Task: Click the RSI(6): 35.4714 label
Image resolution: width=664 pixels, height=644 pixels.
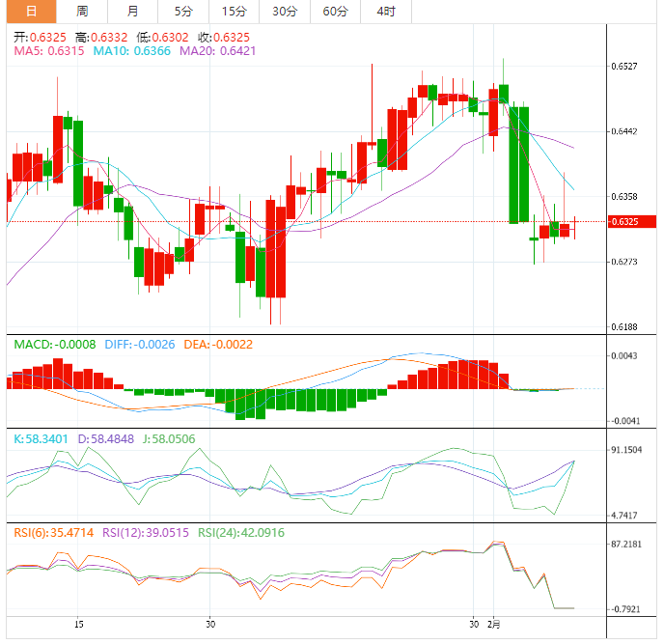Action: [x=54, y=533]
